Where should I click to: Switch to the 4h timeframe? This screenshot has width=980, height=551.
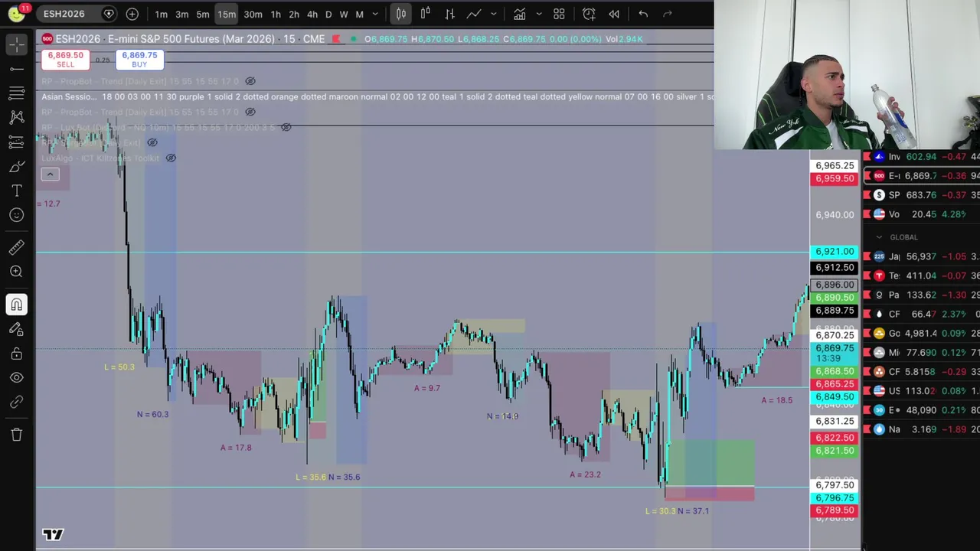point(312,14)
